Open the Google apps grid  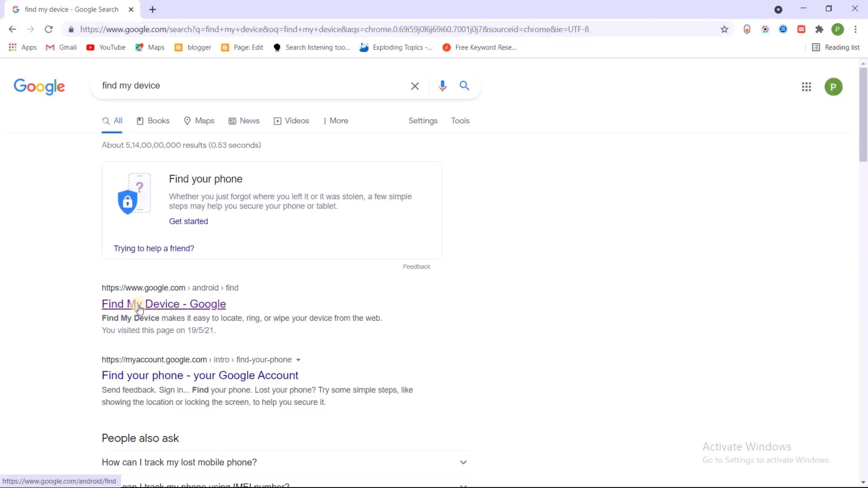806,87
